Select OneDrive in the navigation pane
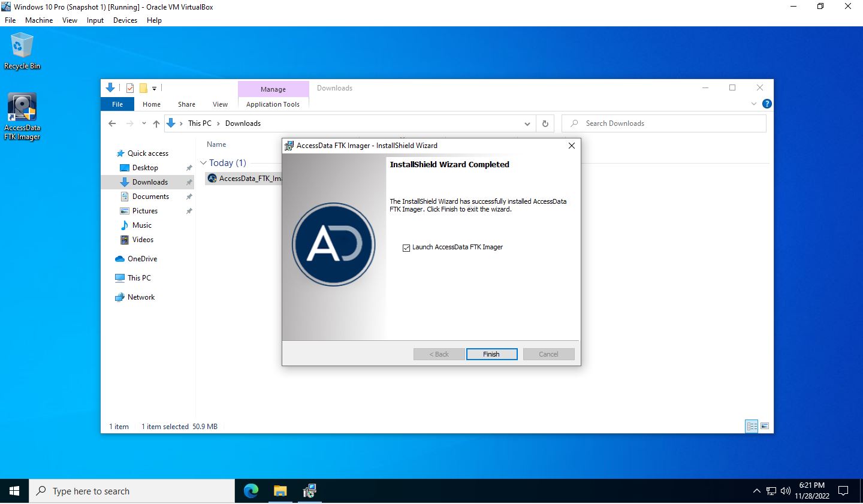This screenshot has width=863, height=504. [142, 259]
